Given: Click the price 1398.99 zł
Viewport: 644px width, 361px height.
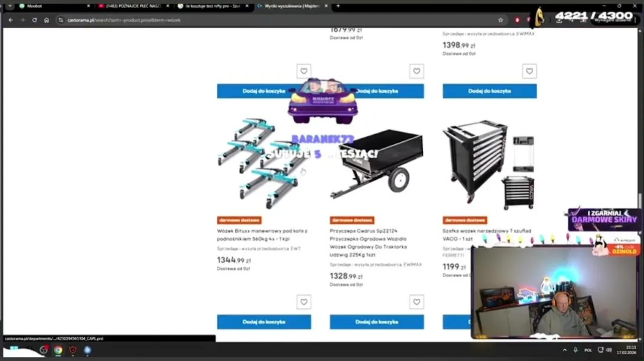Looking at the screenshot, I should tap(459, 45).
